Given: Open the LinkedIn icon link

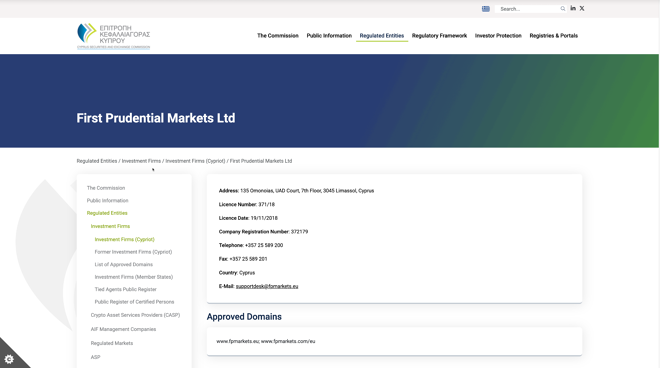Looking at the screenshot, I should tap(573, 8).
